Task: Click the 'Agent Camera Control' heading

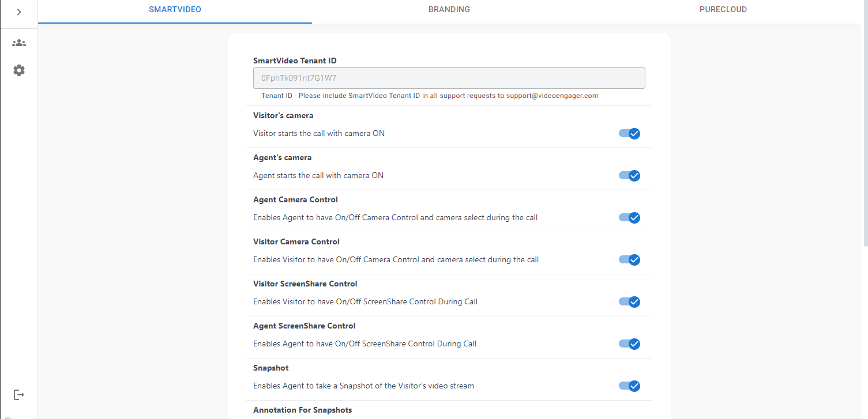Action: tap(295, 199)
